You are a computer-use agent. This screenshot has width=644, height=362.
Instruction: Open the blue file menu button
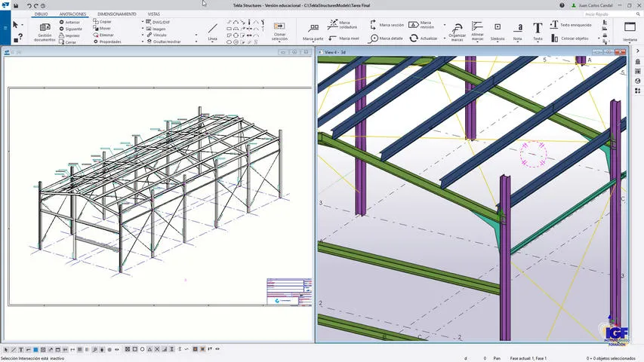[5, 28]
